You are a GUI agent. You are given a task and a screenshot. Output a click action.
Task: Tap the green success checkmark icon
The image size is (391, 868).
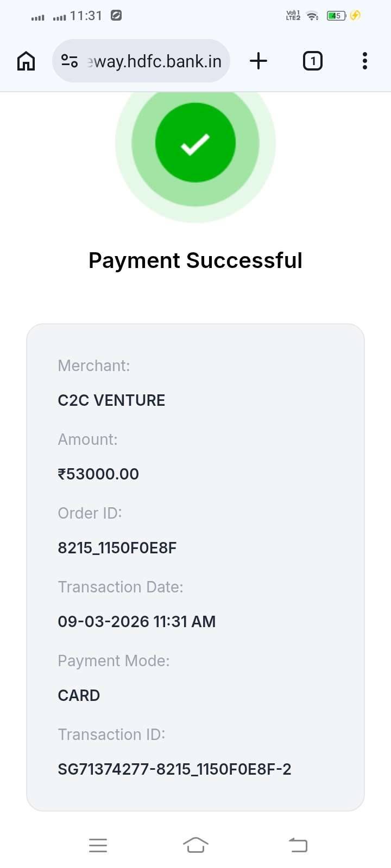pyautogui.click(x=195, y=143)
